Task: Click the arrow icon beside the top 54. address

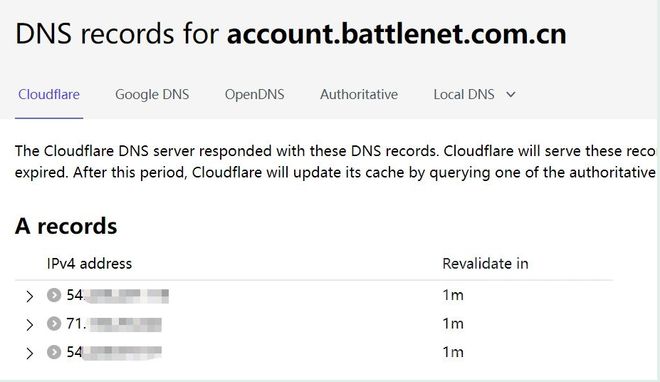Action: (54, 295)
